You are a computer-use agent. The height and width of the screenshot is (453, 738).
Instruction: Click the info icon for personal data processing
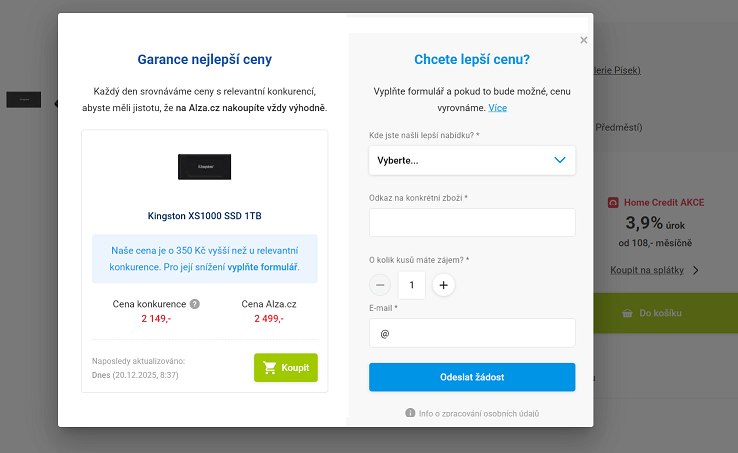(x=410, y=413)
